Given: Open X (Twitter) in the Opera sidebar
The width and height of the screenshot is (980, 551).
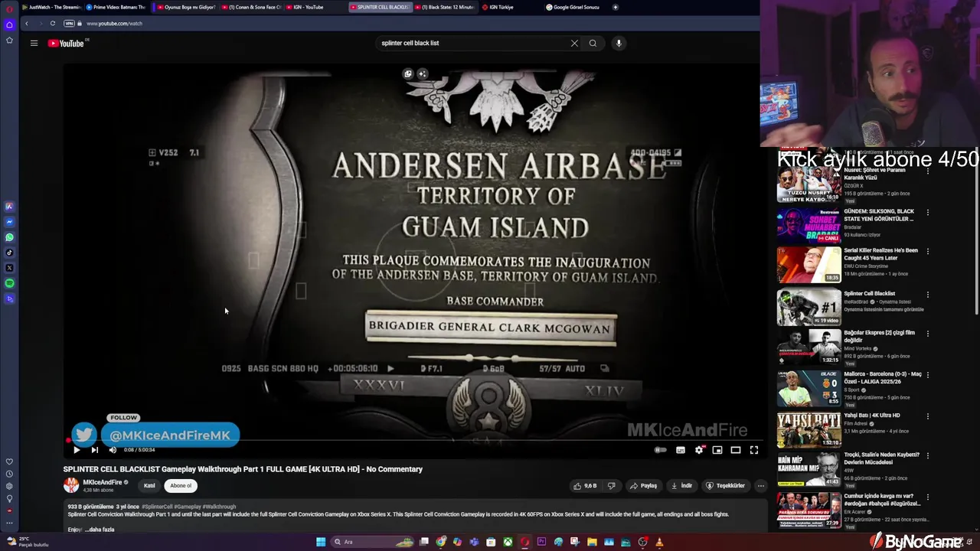Looking at the screenshot, I should [x=9, y=268].
